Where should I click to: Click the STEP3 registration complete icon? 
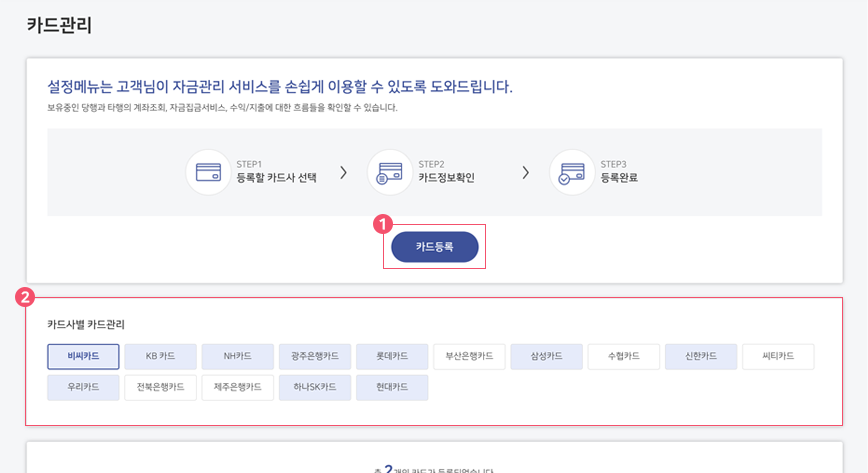click(572, 172)
